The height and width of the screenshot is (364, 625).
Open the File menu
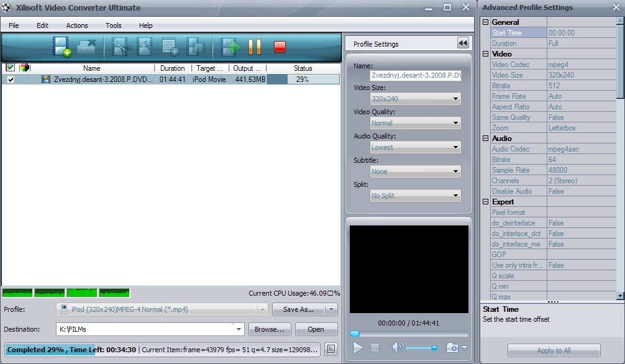pyautogui.click(x=14, y=25)
